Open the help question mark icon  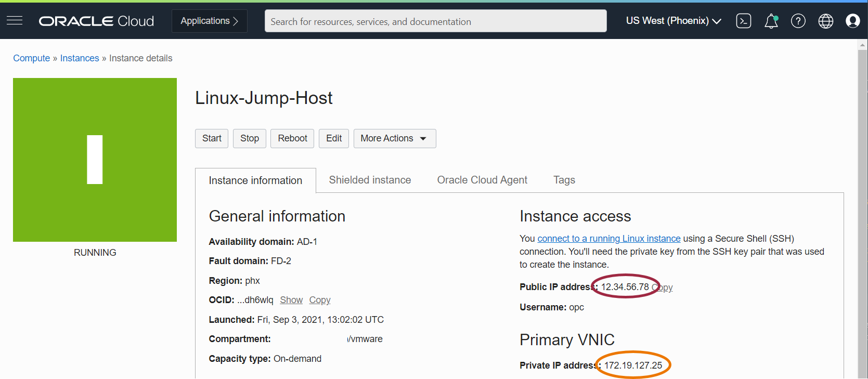tap(798, 21)
